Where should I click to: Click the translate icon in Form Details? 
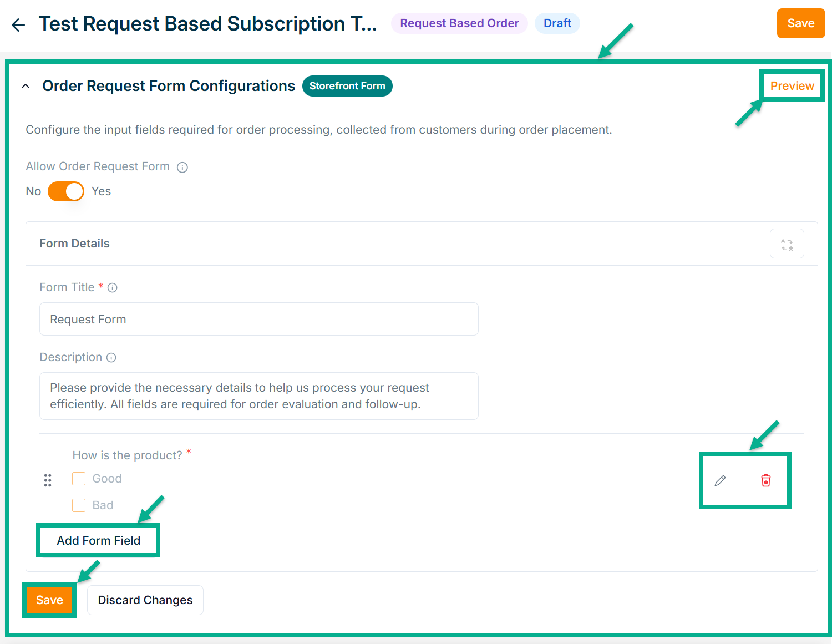coord(787,244)
